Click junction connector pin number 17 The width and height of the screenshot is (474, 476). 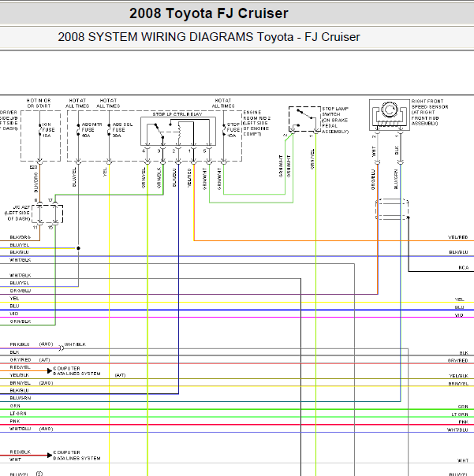50,200
